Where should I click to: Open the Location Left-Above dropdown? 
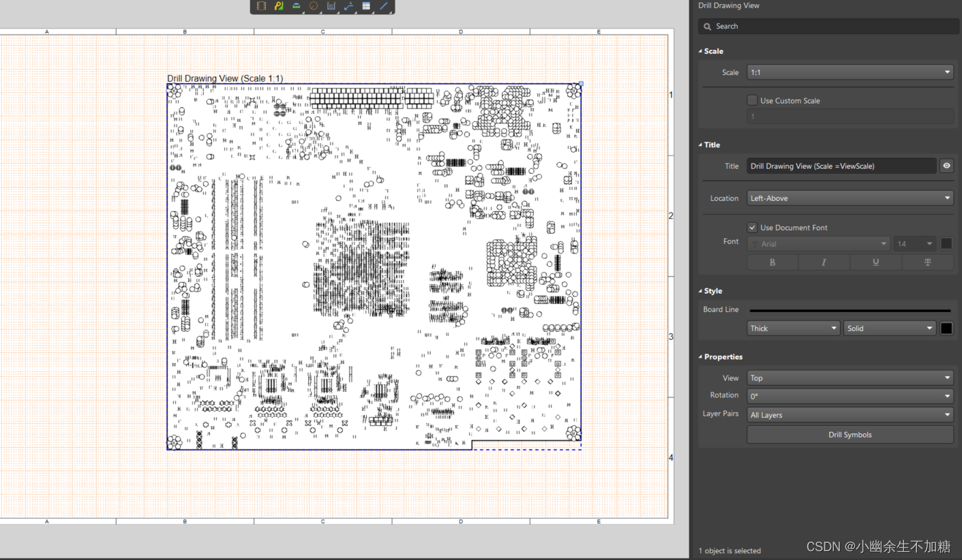tap(850, 198)
